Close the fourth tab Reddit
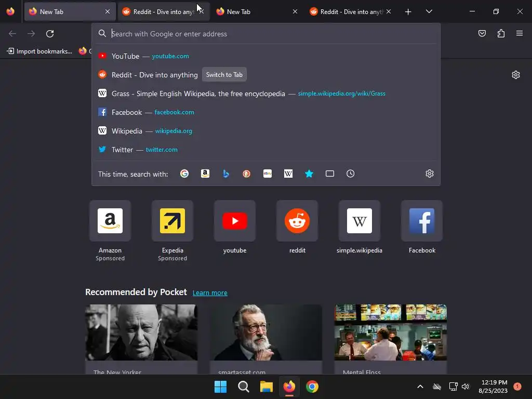 click(389, 11)
